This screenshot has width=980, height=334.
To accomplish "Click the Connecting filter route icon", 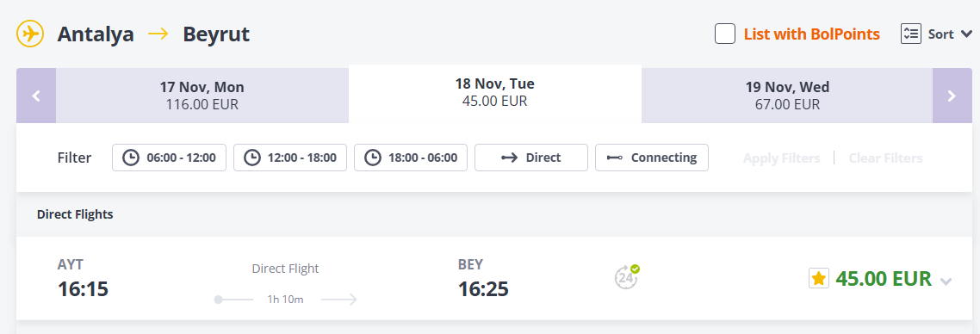I will 614,158.
